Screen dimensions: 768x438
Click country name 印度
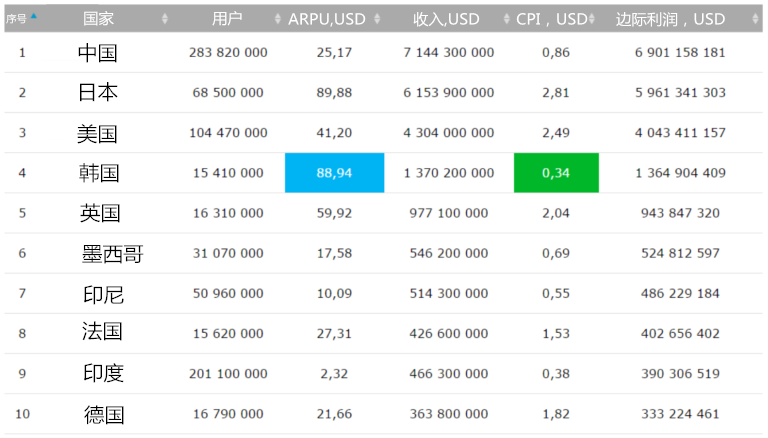(103, 373)
